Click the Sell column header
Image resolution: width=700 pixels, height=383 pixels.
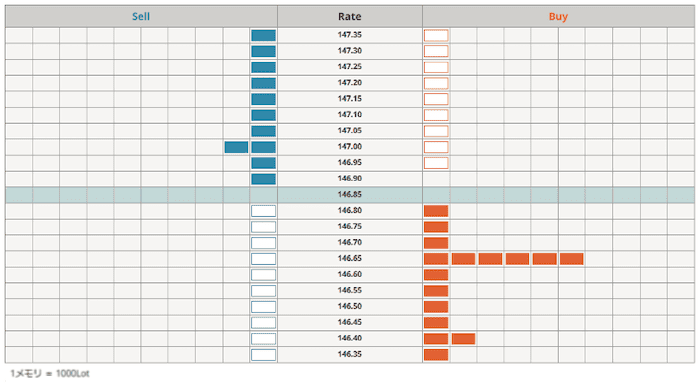[141, 17]
